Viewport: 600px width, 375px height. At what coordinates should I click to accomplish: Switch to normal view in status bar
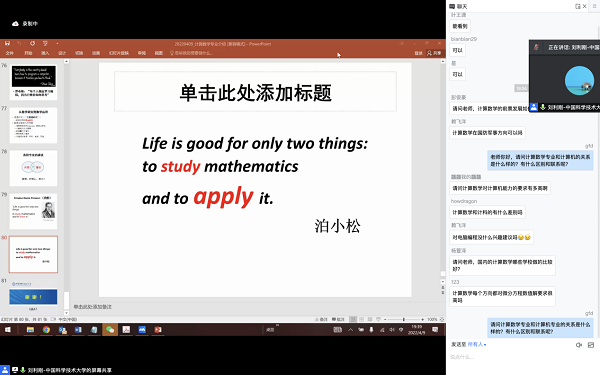[x=353, y=319]
